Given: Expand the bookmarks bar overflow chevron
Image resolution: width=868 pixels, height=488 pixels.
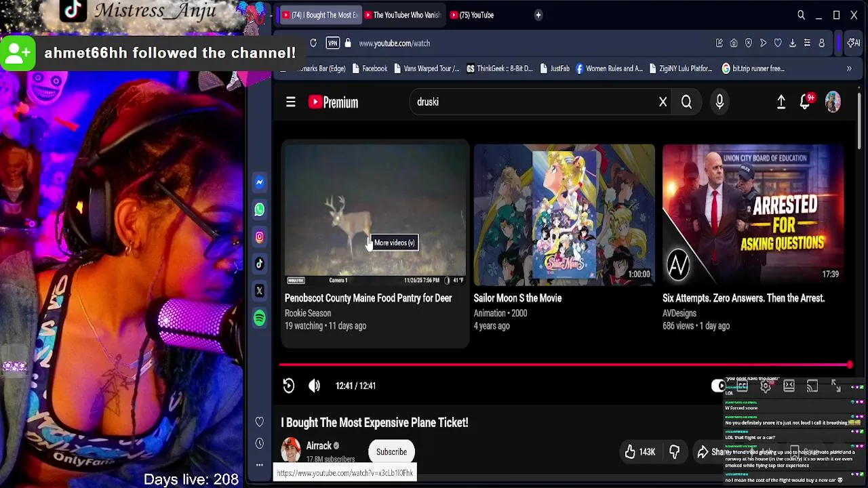Looking at the screenshot, I should coord(849,68).
